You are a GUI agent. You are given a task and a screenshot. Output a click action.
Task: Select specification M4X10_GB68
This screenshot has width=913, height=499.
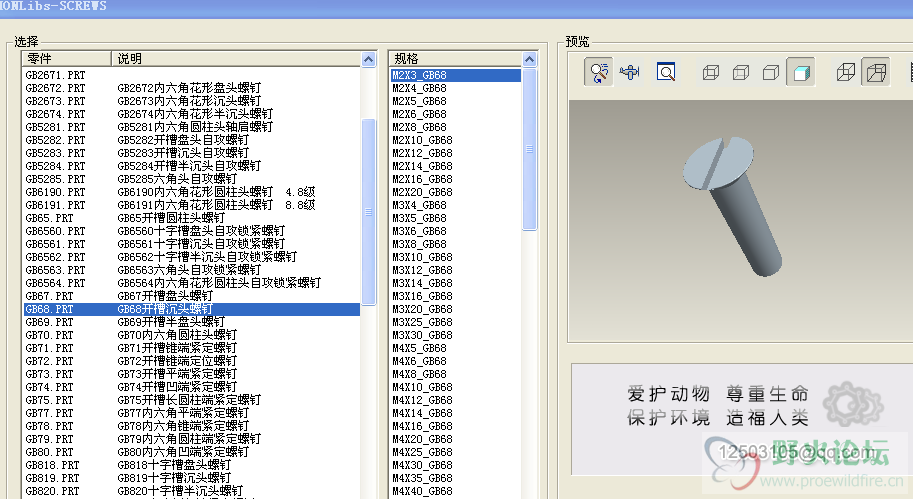coord(455,387)
